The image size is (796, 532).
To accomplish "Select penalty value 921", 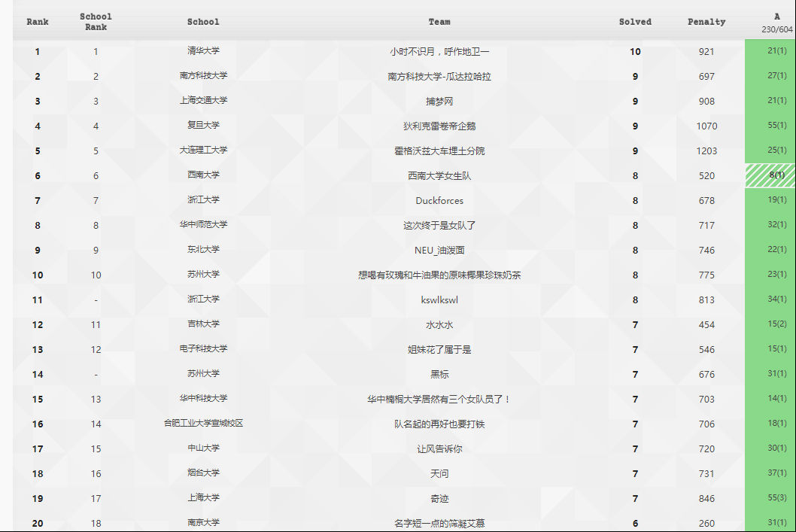I will pos(706,52).
